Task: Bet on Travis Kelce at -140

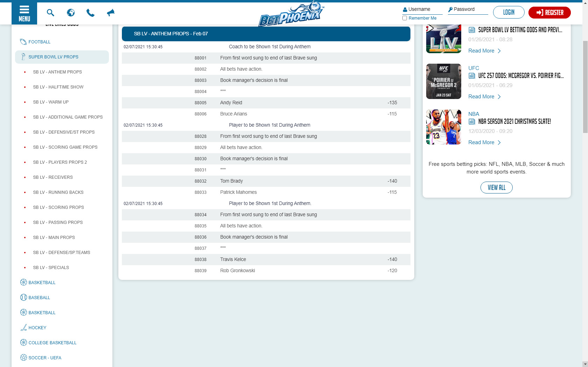Action: (x=392, y=260)
